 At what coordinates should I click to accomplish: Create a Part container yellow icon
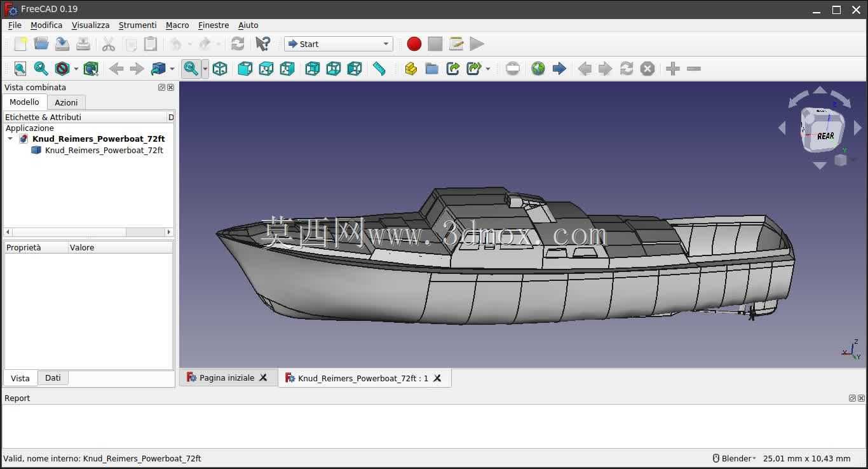click(x=411, y=69)
